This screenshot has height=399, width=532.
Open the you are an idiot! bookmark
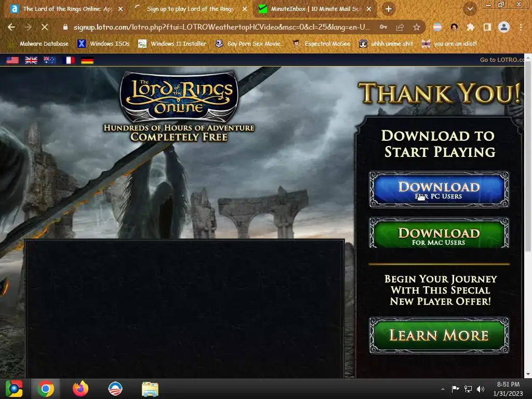449,44
